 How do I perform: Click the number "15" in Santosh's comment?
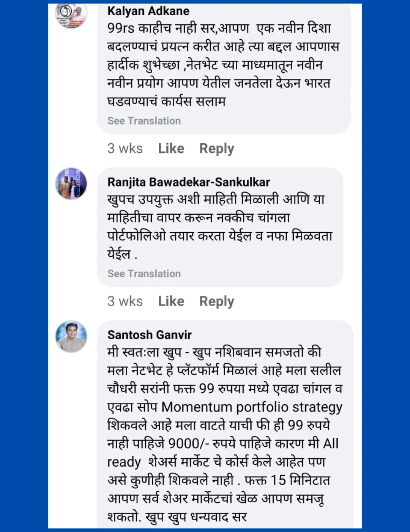click(278, 480)
